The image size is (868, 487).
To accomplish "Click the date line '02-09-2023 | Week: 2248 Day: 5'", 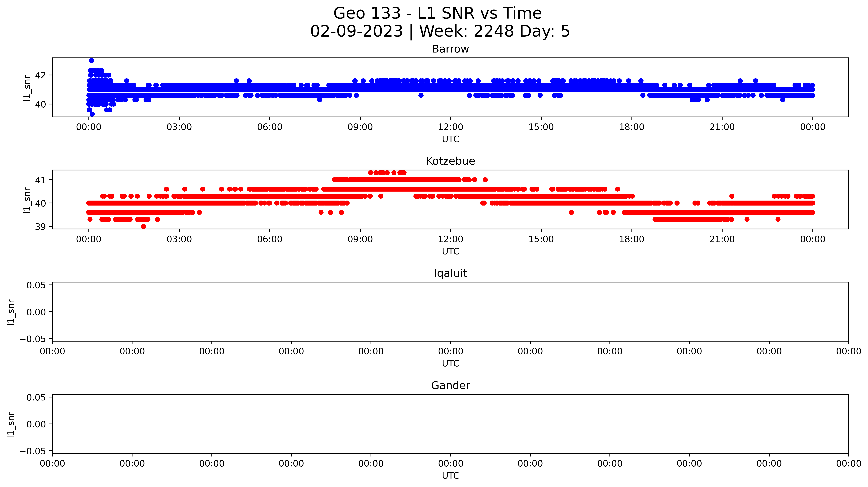I will pyautogui.click(x=440, y=31).
